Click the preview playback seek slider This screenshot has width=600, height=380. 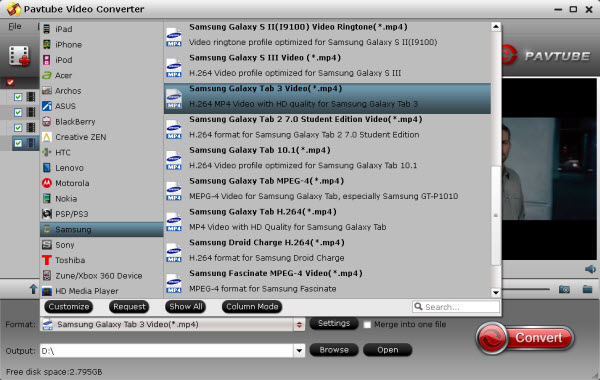tap(526, 289)
